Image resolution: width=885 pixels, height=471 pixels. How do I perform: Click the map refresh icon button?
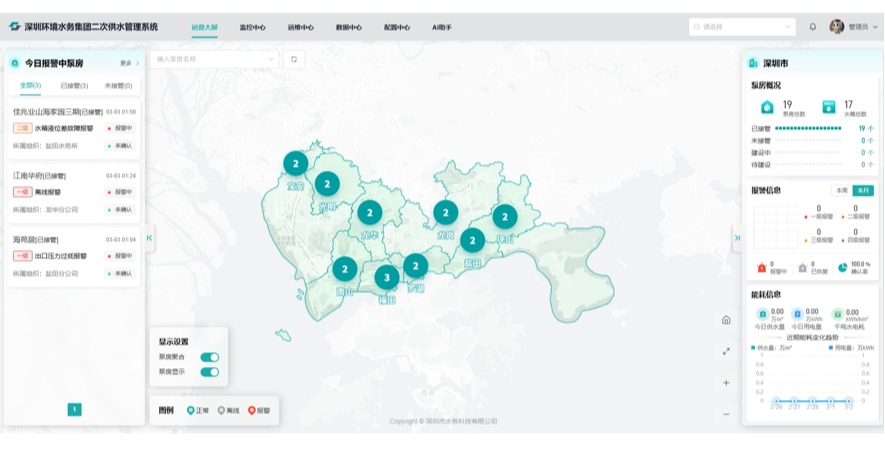click(293, 59)
